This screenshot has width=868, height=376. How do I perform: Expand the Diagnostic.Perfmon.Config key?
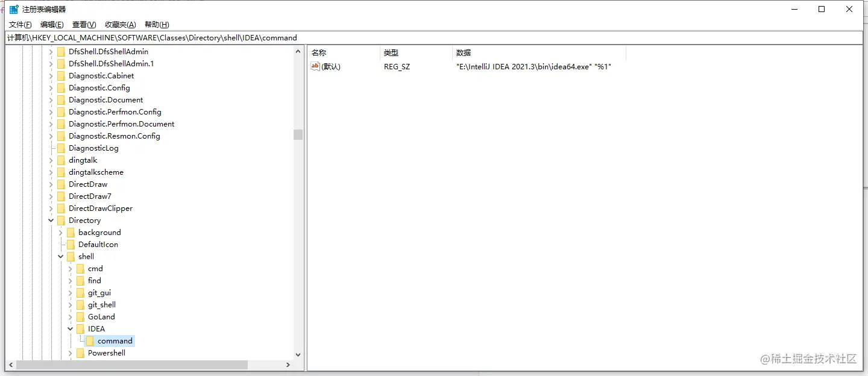(51, 112)
